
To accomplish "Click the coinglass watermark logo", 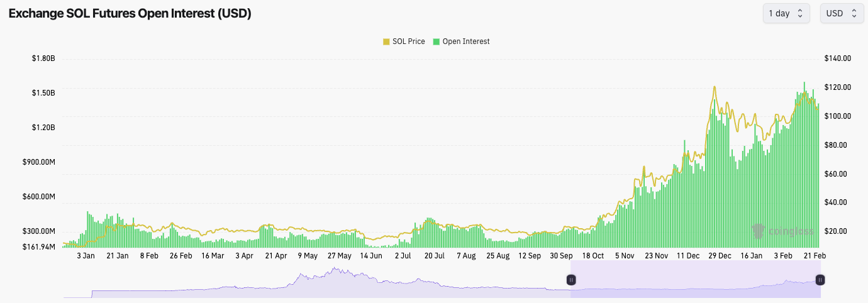I will [x=782, y=231].
